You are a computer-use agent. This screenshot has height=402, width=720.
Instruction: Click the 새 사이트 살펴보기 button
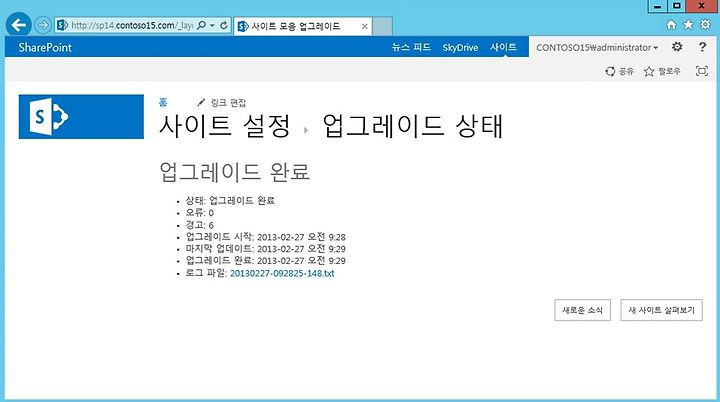pyautogui.click(x=661, y=310)
